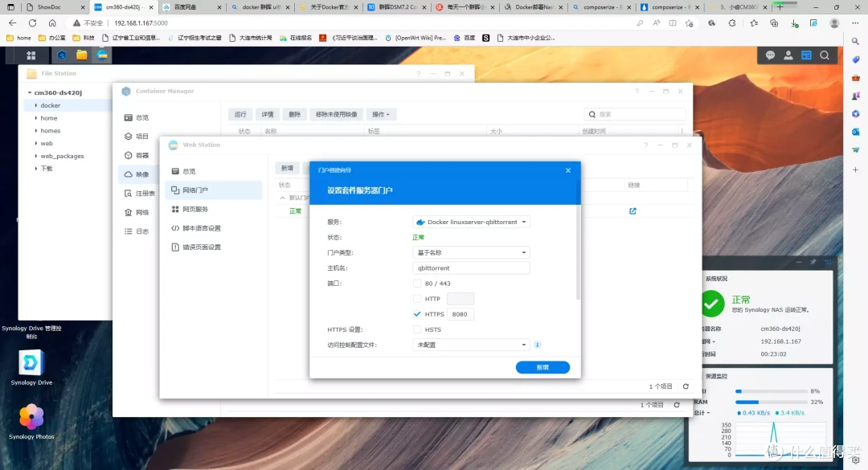The width and height of the screenshot is (868, 470).
Task: Select 容器 in Container Manager sidebar
Action: 137,156
